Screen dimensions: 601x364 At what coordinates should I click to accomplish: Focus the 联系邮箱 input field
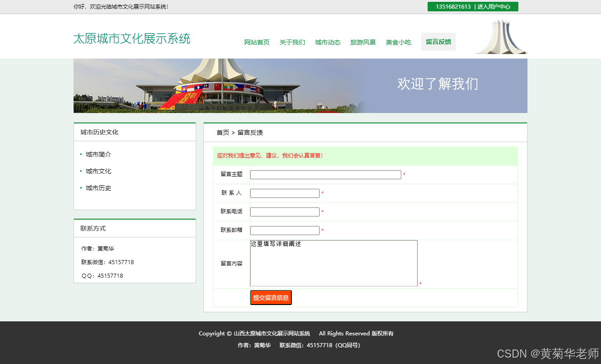[285, 231]
